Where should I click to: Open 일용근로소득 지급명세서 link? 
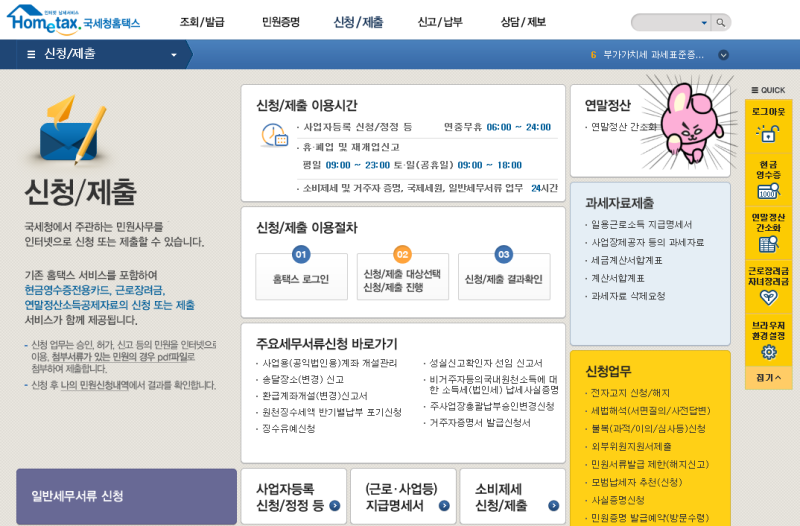(641, 224)
